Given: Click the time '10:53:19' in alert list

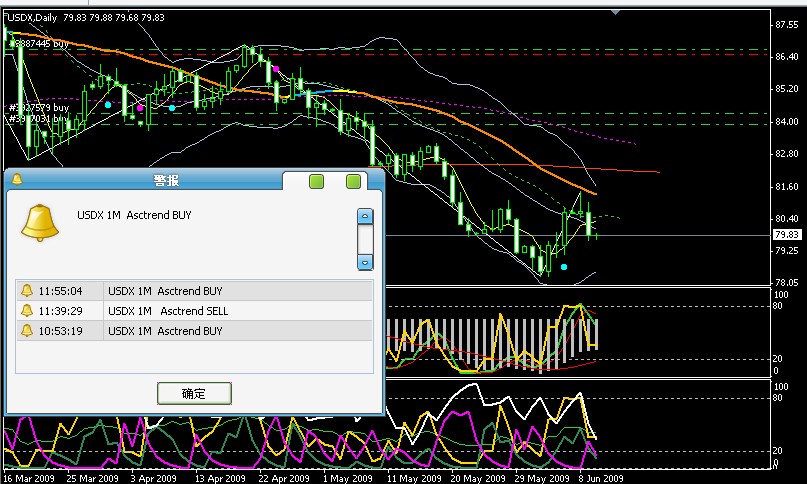Looking at the screenshot, I should click(60, 331).
